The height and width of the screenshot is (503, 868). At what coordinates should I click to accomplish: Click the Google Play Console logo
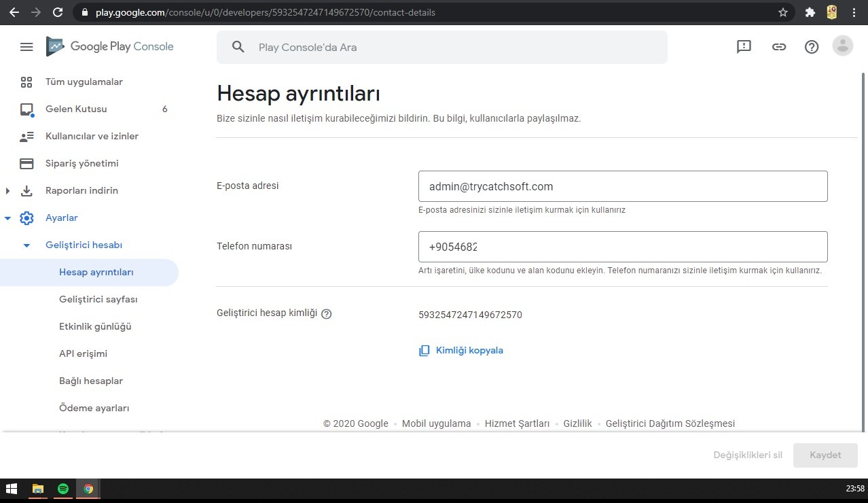(x=109, y=46)
